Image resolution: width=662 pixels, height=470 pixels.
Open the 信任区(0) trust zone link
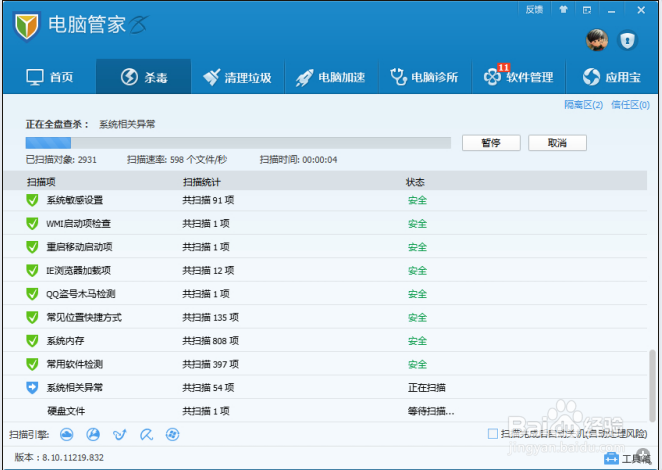point(630,105)
